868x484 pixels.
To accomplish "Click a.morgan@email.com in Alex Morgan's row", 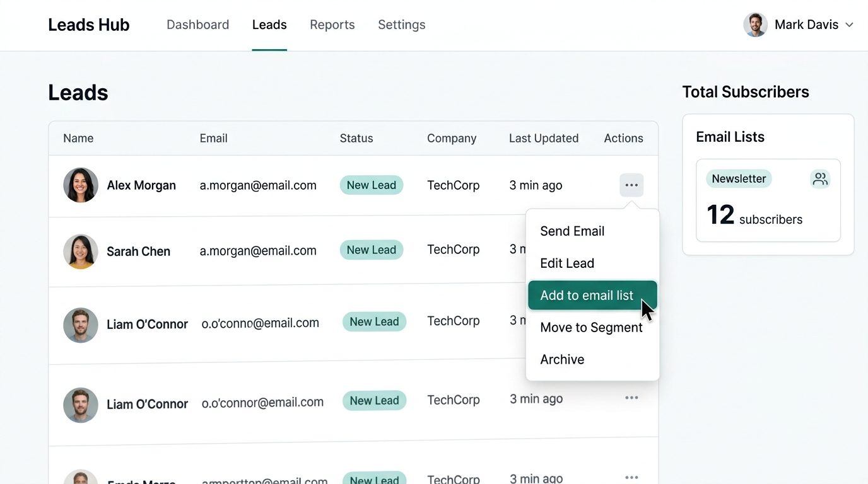I will pos(258,186).
